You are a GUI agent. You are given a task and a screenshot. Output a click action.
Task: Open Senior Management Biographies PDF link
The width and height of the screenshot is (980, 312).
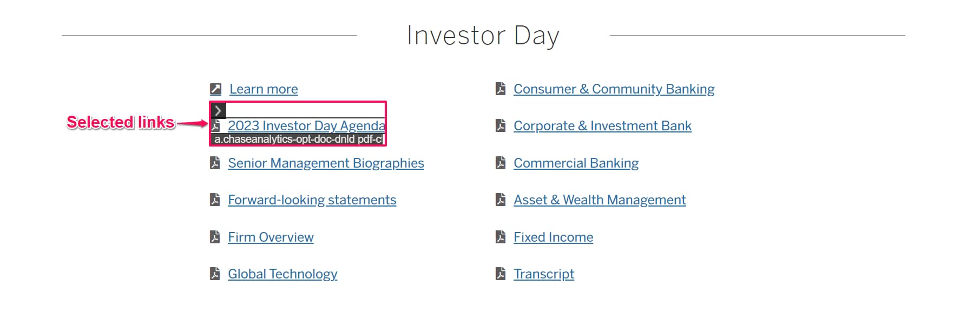(x=326, y=163)
